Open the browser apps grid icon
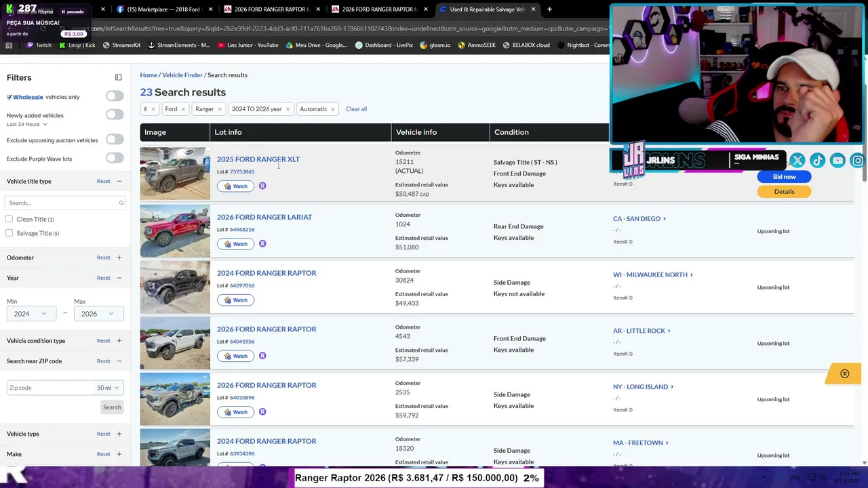This screenshot has width=868, height=488. pyautogui.click(x=9, y=45)
